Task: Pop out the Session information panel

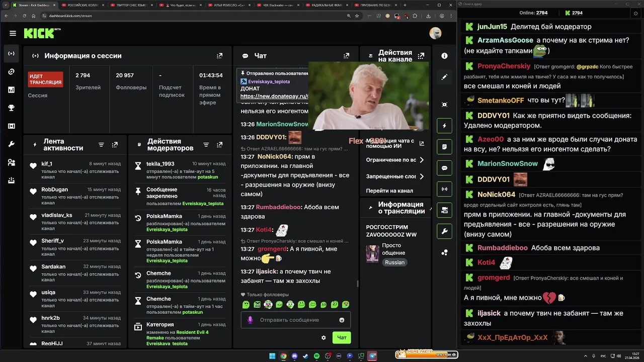Action: click(219, 56)
